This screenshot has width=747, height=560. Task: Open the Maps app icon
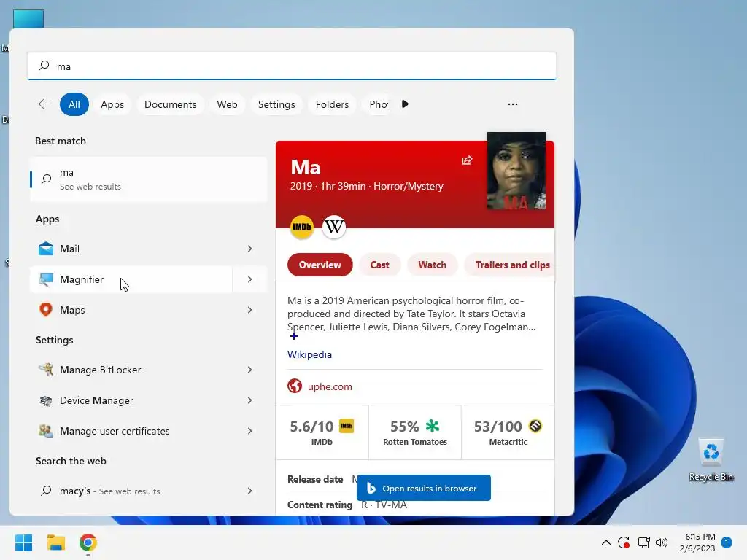(x=46, y=310)
